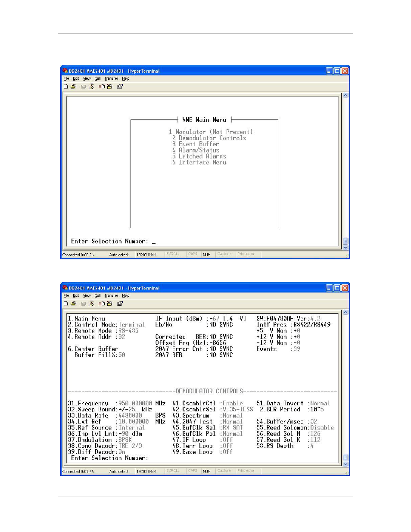Click NUM indicator in Demodulator Controls status bar
This screenshot has width=411, height=532.
[207, 471]
